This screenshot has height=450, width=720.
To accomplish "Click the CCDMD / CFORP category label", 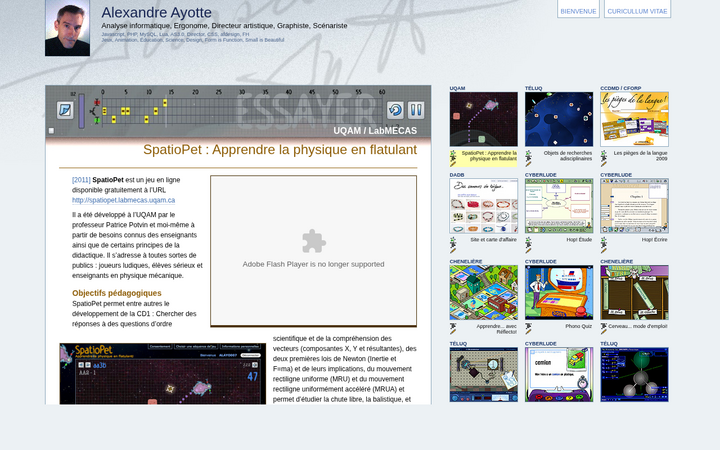I will pos(621,88).
